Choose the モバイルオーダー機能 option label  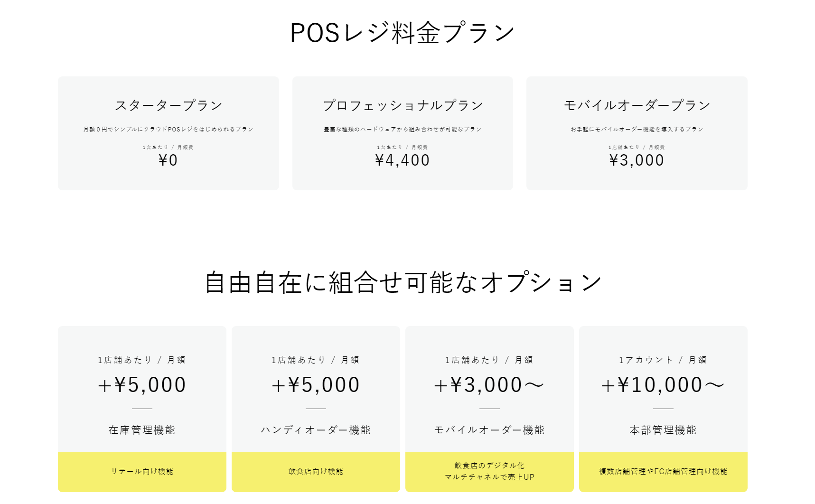pyautogui.click(x=489, y=430)
